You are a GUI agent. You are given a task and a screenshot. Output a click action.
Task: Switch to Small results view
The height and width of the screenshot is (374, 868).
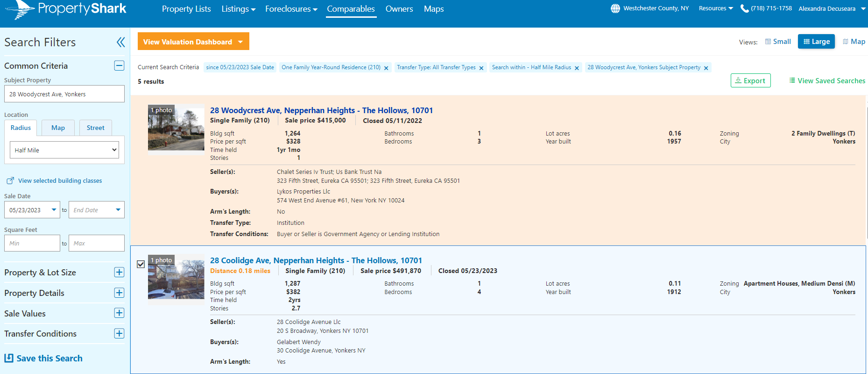click(778, 42)
